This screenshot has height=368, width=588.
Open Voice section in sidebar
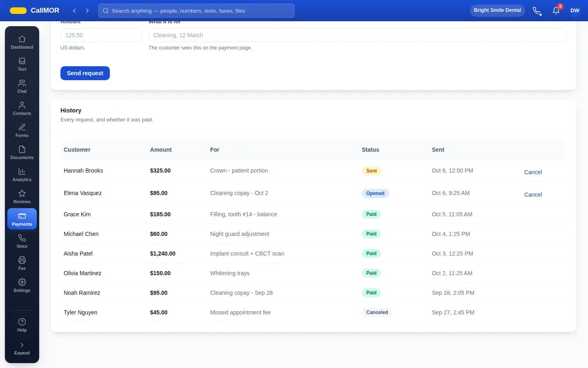pos(22,241)
